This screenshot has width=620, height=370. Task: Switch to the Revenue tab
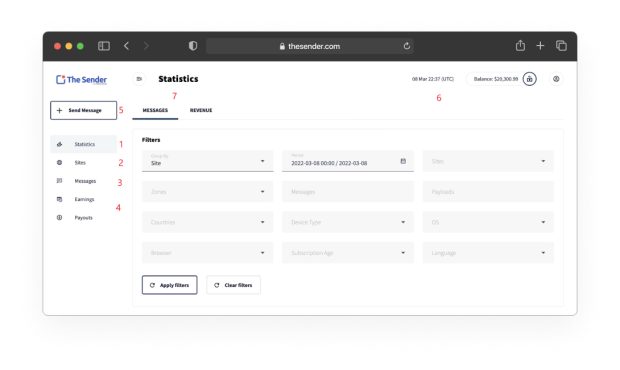pyautogui.click(x=201, y=110)
